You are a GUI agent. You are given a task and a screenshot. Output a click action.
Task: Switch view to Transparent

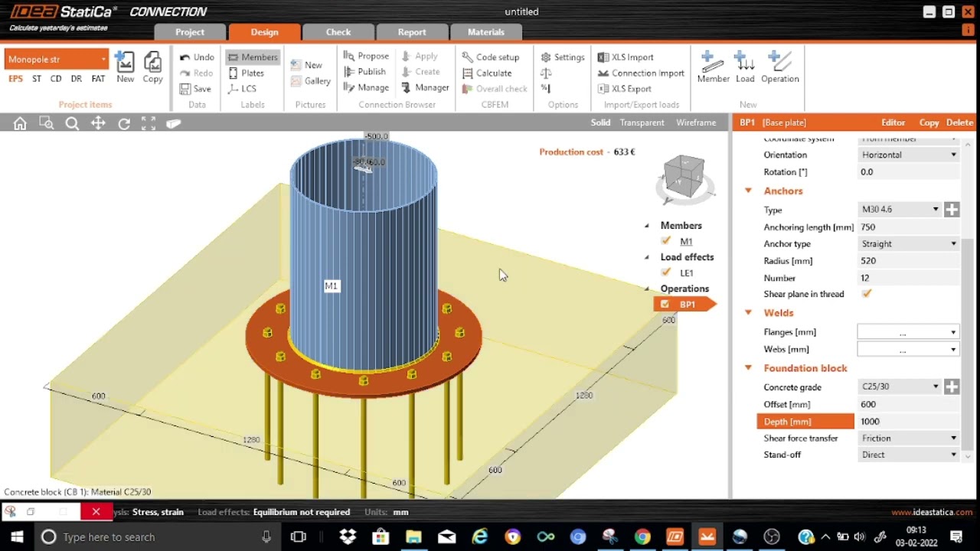coord(642,122)
